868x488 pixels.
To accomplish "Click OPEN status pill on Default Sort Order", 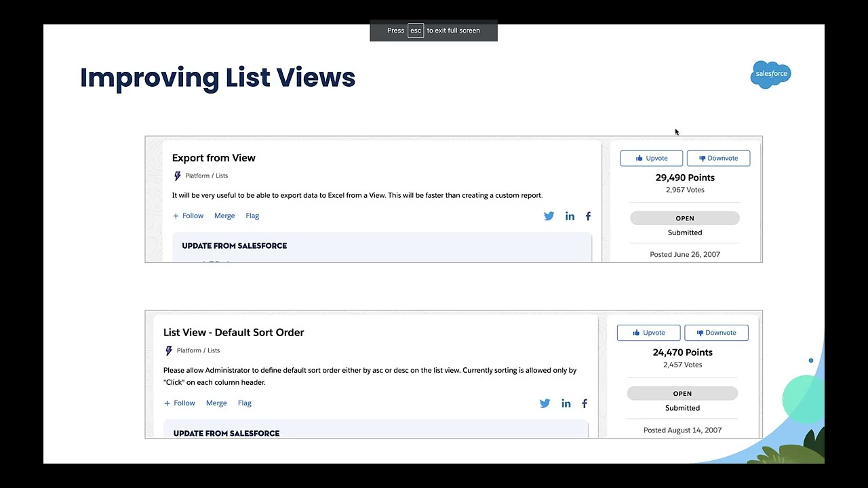I will coord(682,393).
